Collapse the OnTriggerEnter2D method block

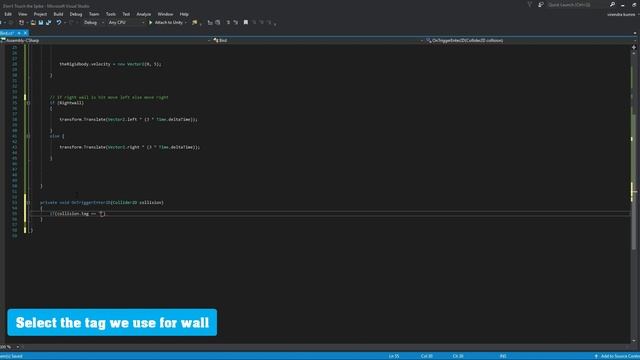28,202
